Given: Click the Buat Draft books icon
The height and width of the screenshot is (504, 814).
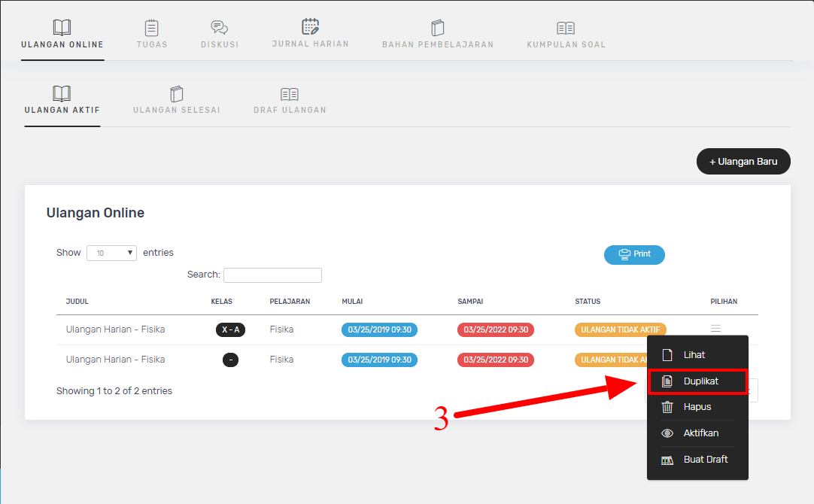Looking at the screenshot, I should (x=667, y=460).
